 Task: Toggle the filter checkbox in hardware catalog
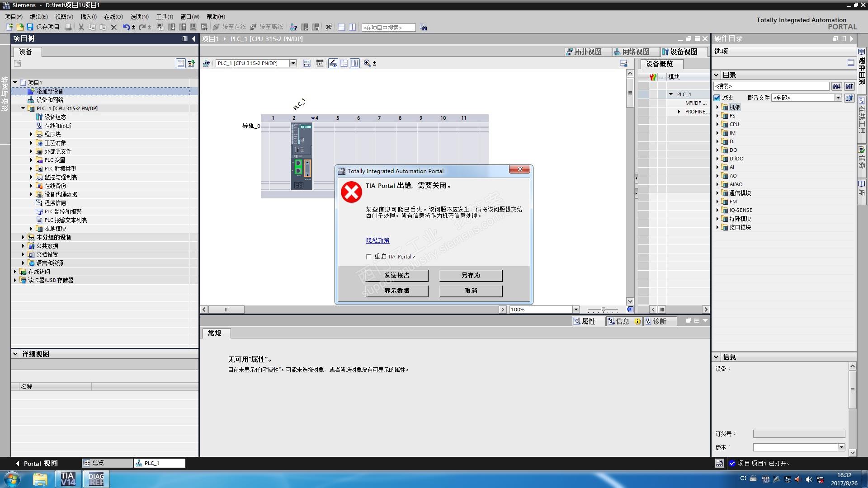coord(717,98)
